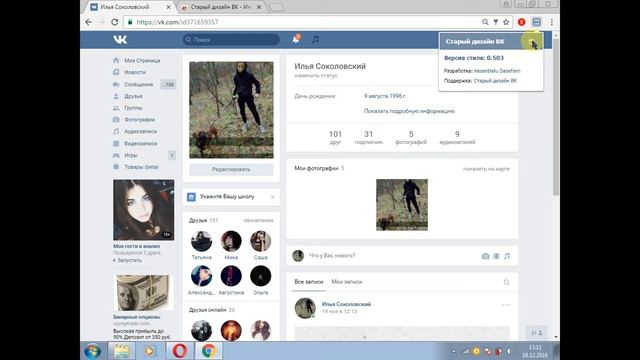Click the page vertical scrollbar

pyautogui.click(x=556, y=118)
